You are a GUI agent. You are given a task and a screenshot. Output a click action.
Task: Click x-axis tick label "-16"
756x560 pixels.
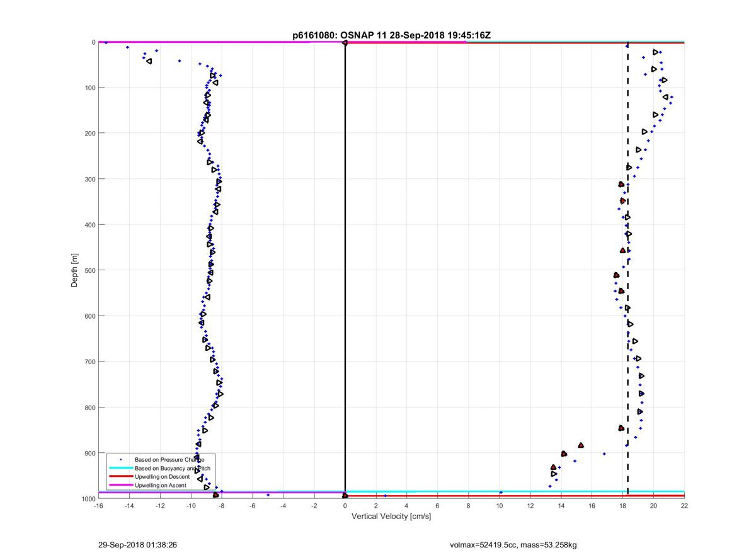click(98, 506)
